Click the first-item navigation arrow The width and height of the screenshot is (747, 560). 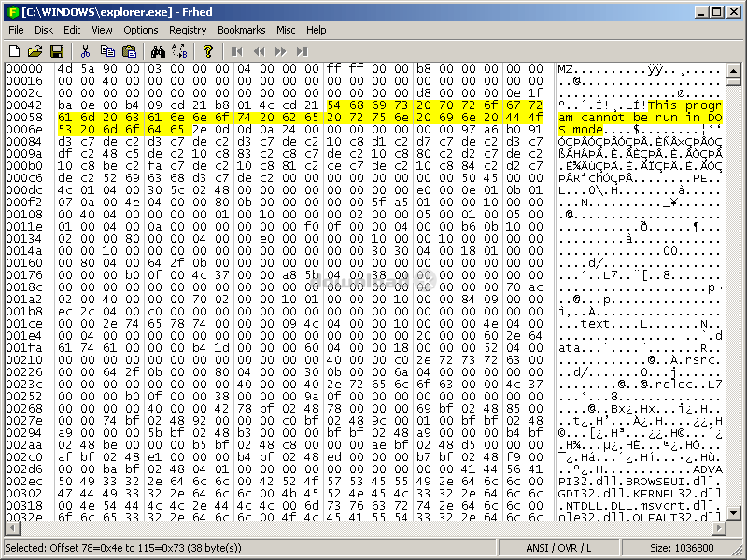pyautogui.click(x=237, y=51)
